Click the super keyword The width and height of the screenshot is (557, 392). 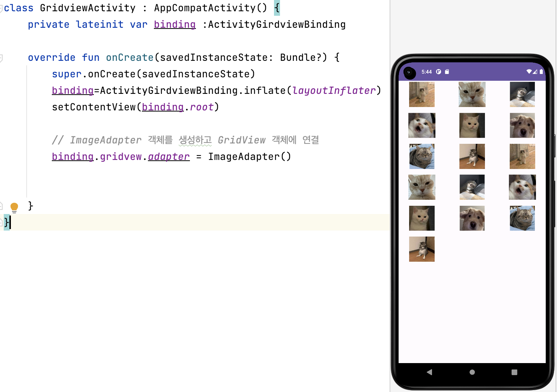pos(67,74)
